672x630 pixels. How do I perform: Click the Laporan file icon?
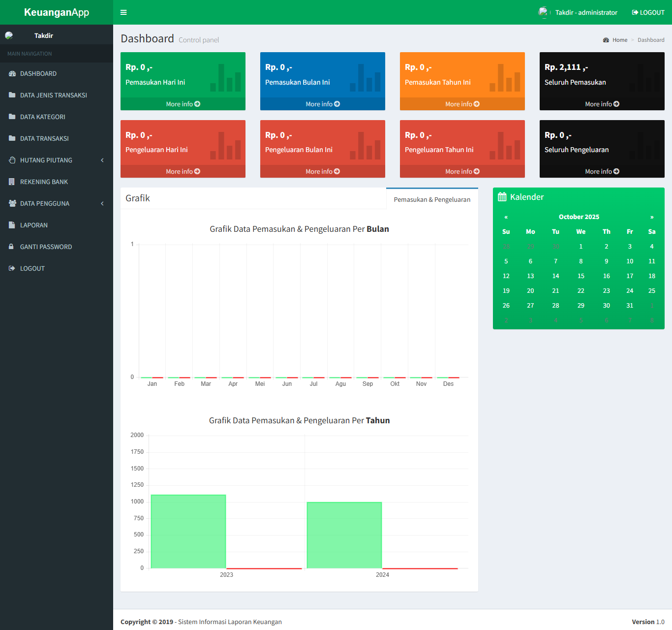point(12,225)
